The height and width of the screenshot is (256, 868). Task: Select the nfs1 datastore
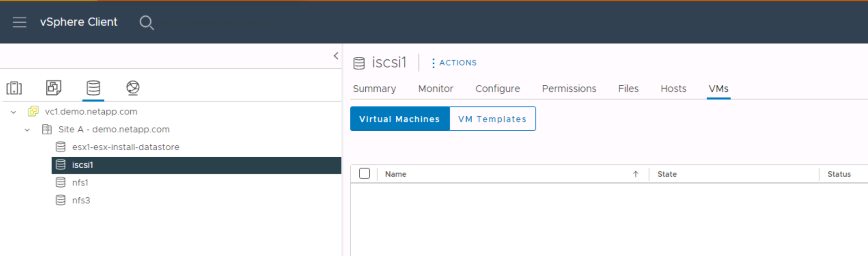coord(80,183)
